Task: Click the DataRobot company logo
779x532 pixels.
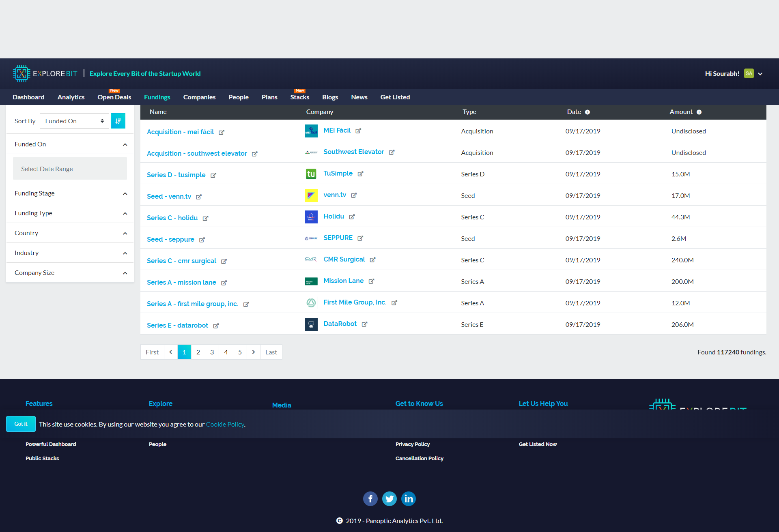Action: (x=311, y=324)
